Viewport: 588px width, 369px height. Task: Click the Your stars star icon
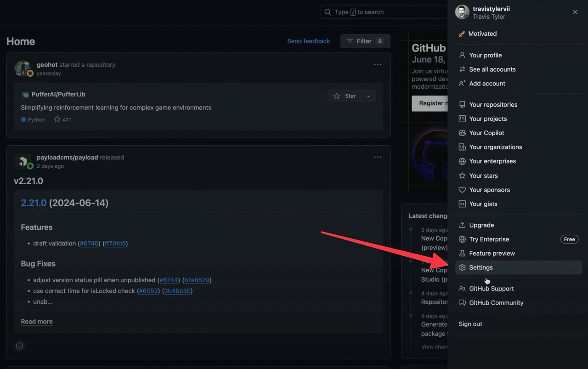pyautogui.click(x=462, y=176)
